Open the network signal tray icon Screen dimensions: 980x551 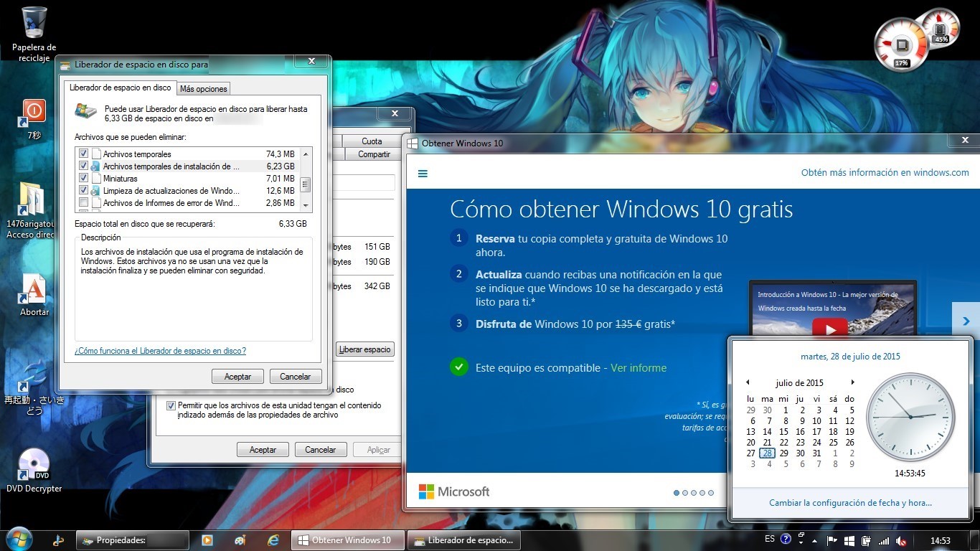pyautogui.click(x=884, y=540)
